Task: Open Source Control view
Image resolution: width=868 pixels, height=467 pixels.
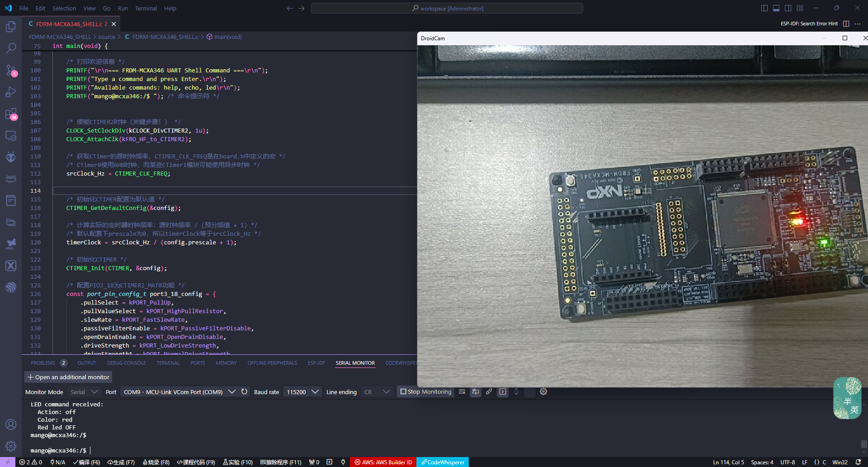Action: pyautogui.click(x=11, y=70)
